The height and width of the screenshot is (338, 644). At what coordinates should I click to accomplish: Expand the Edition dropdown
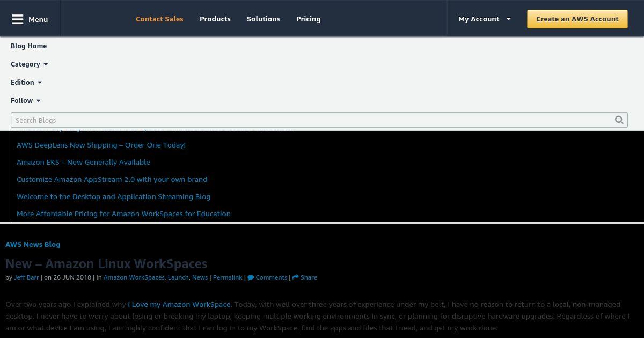[x=26, y=82]
